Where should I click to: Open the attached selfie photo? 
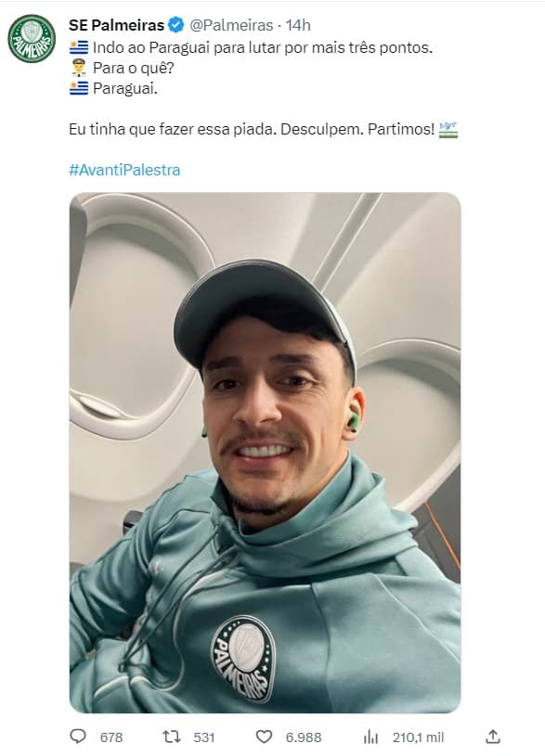coord(265,453)
